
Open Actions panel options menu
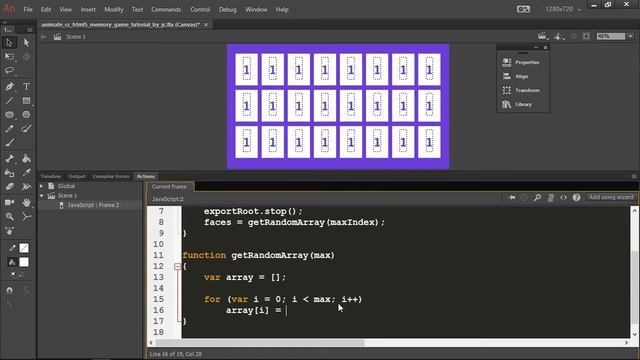[x=634, y=176]
